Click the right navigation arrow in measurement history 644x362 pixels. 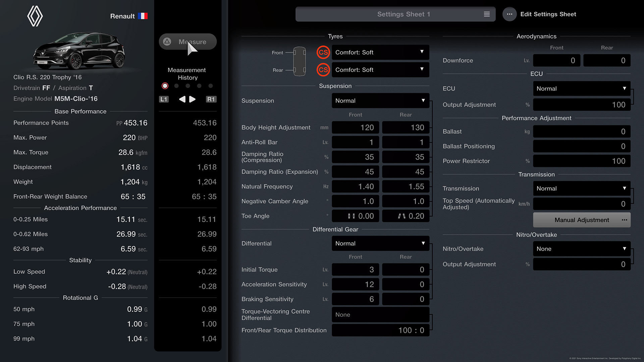click(x=193, y=98)
